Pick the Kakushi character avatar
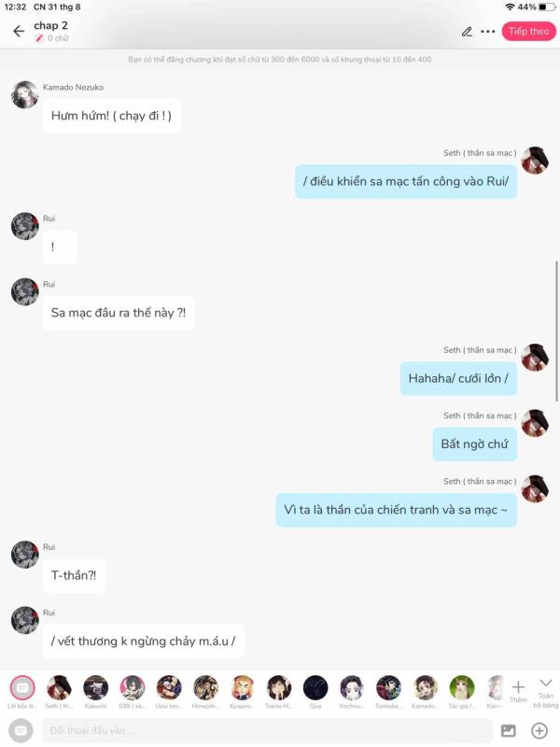 click(x=96, y=687)
